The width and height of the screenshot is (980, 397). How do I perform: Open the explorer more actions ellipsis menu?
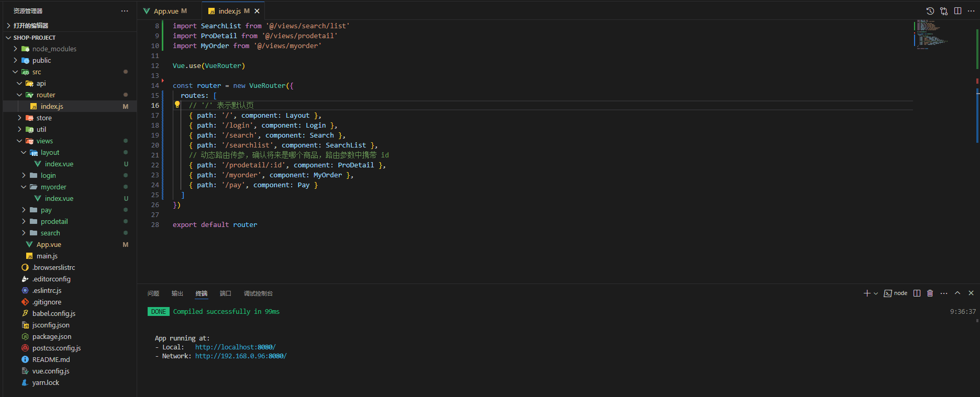(125, 11)
